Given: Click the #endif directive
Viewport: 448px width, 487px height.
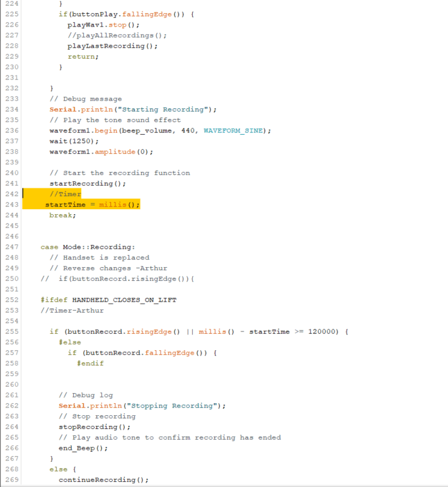Looking at the screenshot, I should tap(90, 364).
